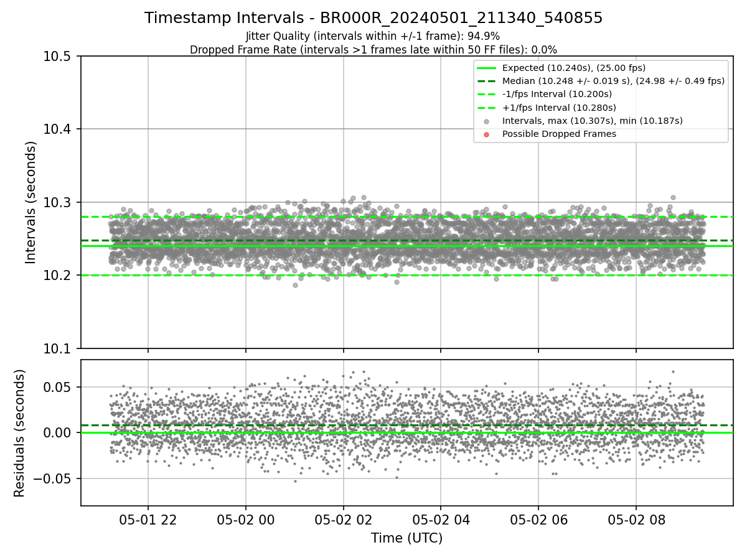
Task: Click legend entry 'Expected (10.240s), (25.00 fps)'
Action: tap(573, 68)
